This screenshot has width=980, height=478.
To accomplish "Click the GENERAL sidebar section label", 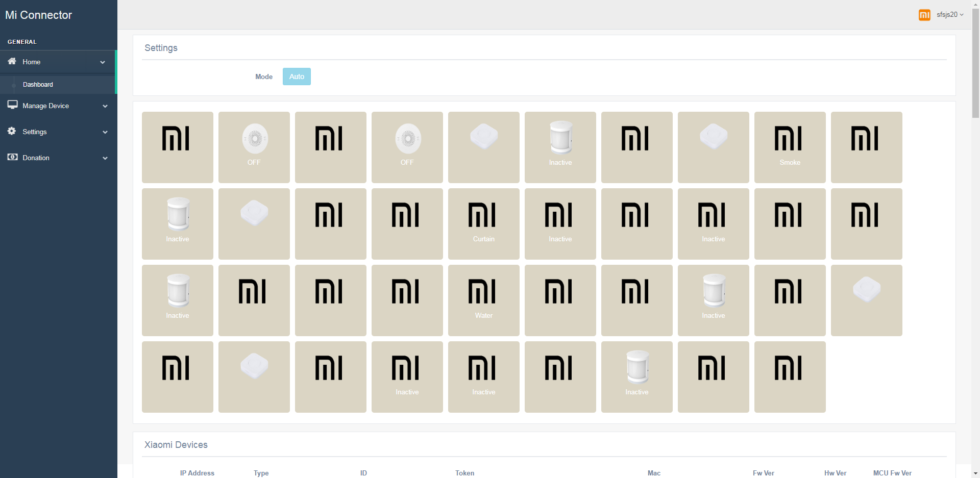I will (x=22, y=42).
